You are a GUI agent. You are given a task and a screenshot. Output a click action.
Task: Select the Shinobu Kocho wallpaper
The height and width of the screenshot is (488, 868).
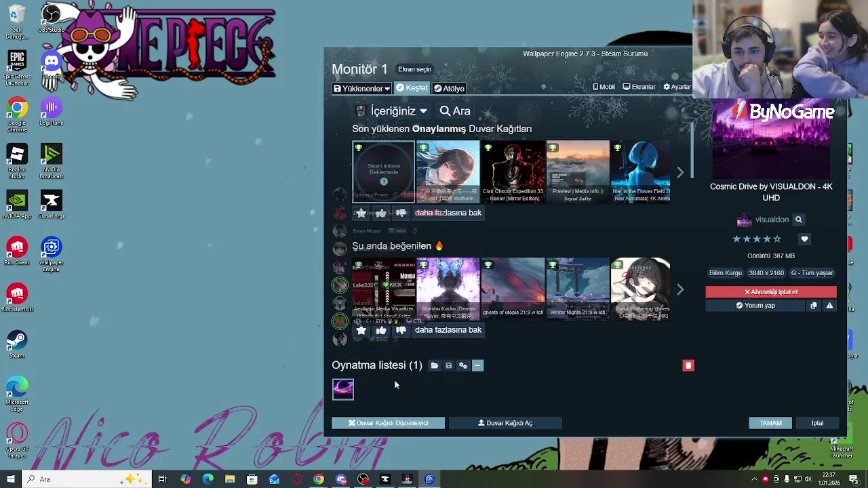click(x=448, y=289)
